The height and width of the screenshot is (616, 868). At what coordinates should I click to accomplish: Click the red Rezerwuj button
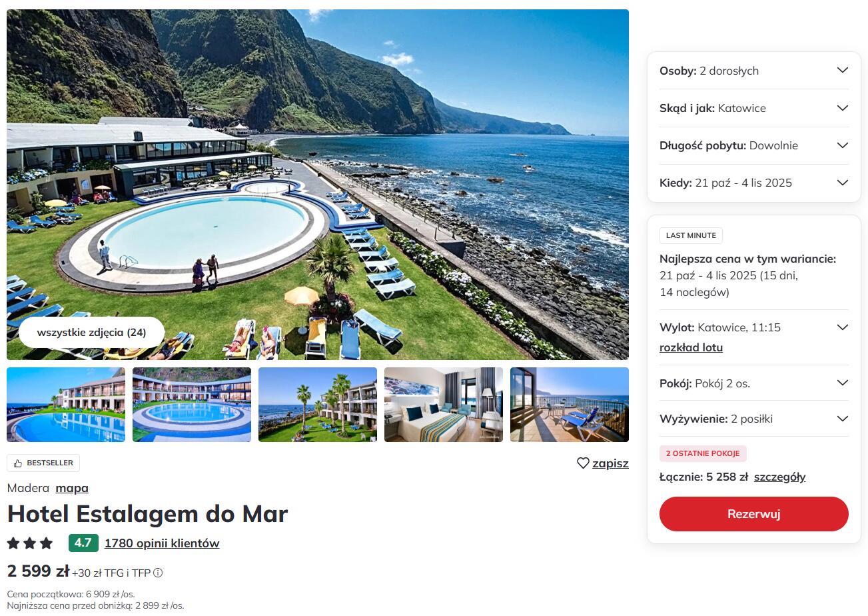coord(754,514)
